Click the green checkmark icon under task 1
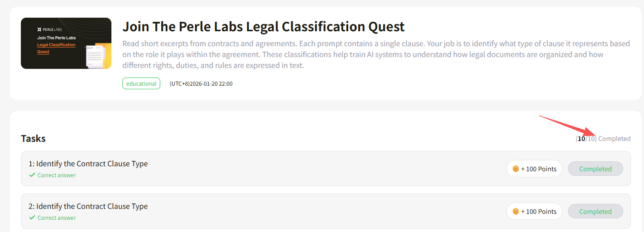The height and width of the screenshot is (232, 644). (x=32, y=175)
